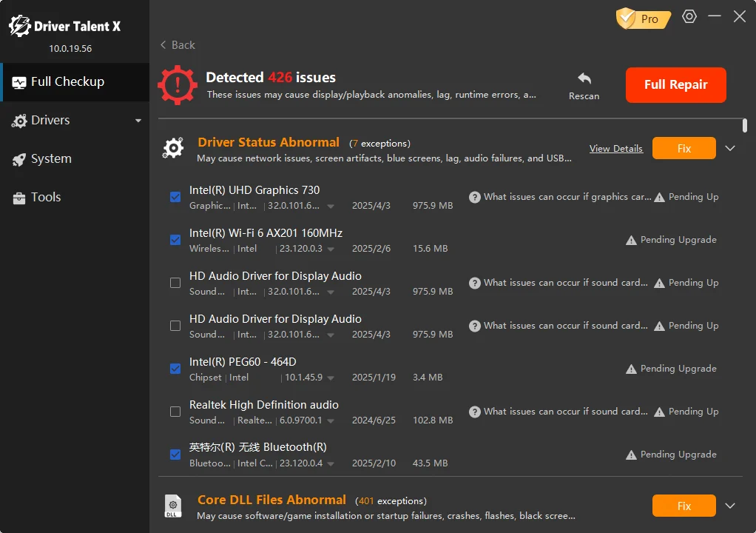Image resolution: width=756 pixels, height=533 pixels.
Task: Click Pending Upgrade status for PEG60
Action: [x=678, y=369]
